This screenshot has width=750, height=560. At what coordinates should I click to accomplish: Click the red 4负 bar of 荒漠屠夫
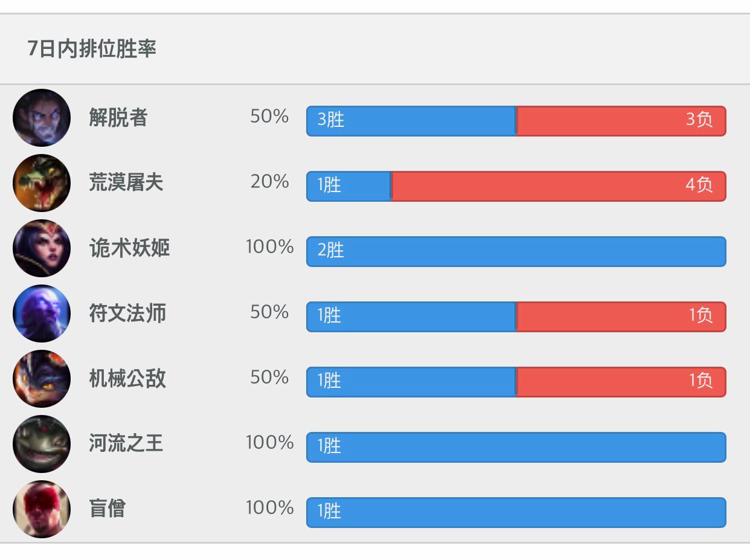[x=559, y=186]
